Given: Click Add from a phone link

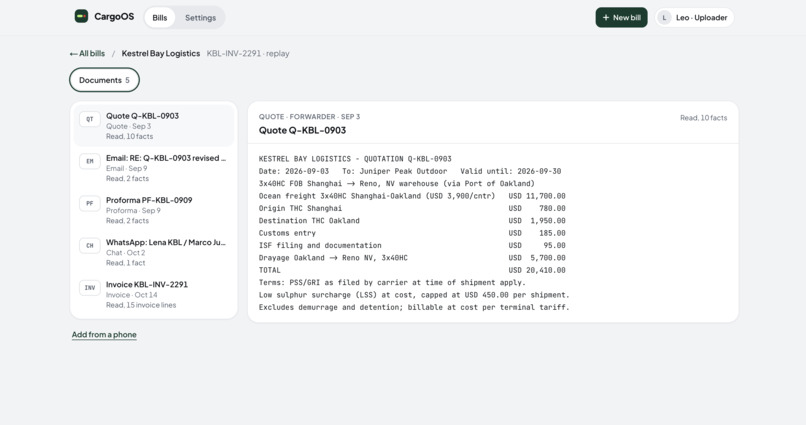Looking at the screenshot, I should [x=104, y=335].
